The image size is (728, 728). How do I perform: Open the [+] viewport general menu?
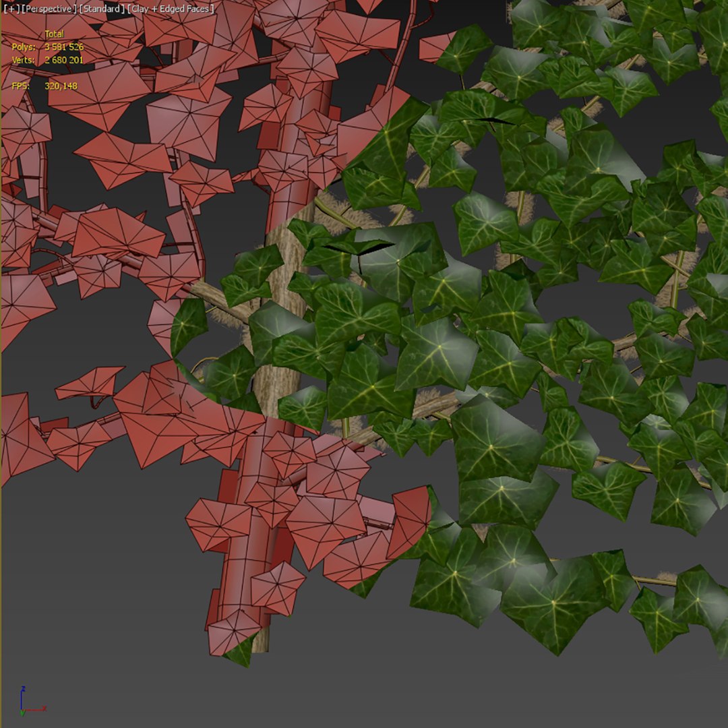[x=11, y=9]
